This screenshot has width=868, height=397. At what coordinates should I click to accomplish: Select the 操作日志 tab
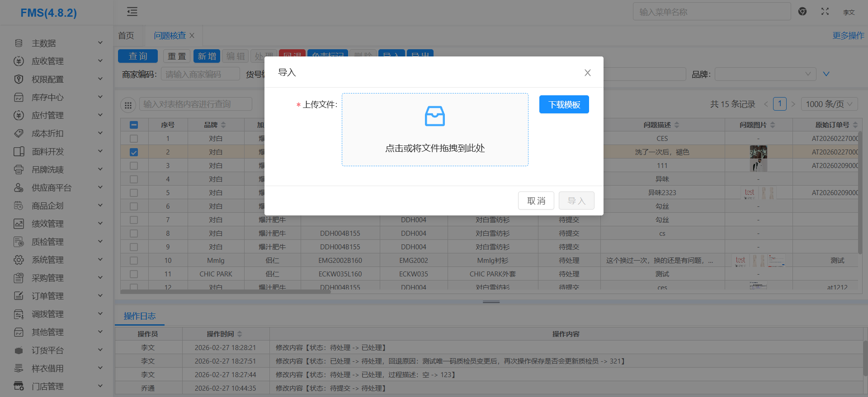point(140,316)
